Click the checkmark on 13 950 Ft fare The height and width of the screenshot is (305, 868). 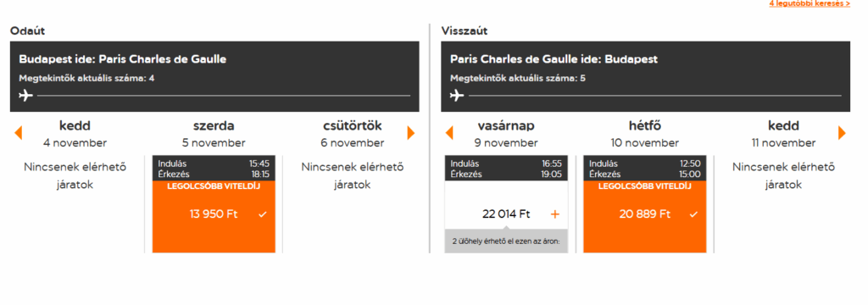click(x=263, y=214)
